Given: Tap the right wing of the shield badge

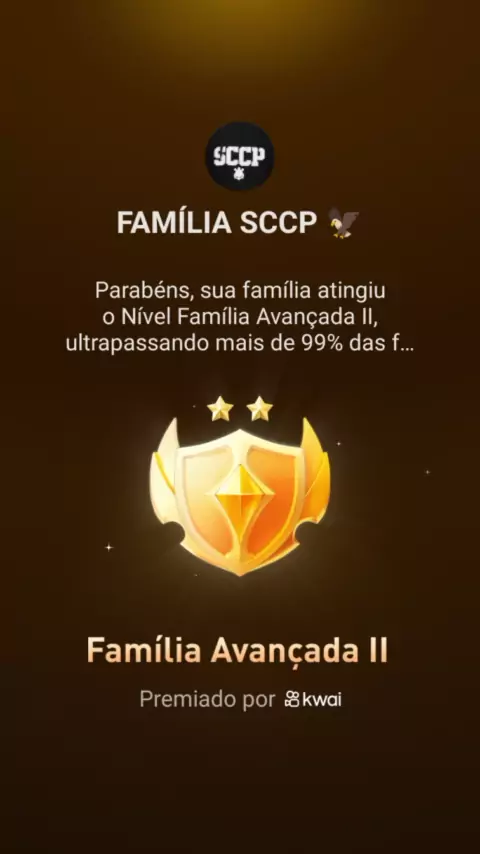Looking at the screenshot, I should [x=315, y=479].
